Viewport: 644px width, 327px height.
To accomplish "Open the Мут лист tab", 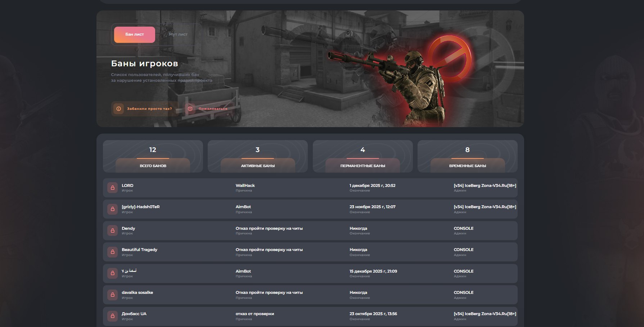I will point(178,35).
